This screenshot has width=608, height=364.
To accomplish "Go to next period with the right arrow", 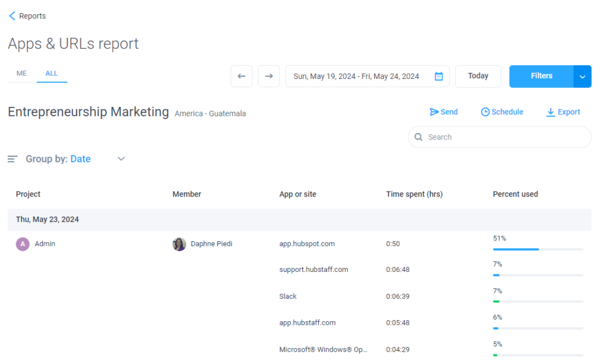I will (x=268, y=76).
